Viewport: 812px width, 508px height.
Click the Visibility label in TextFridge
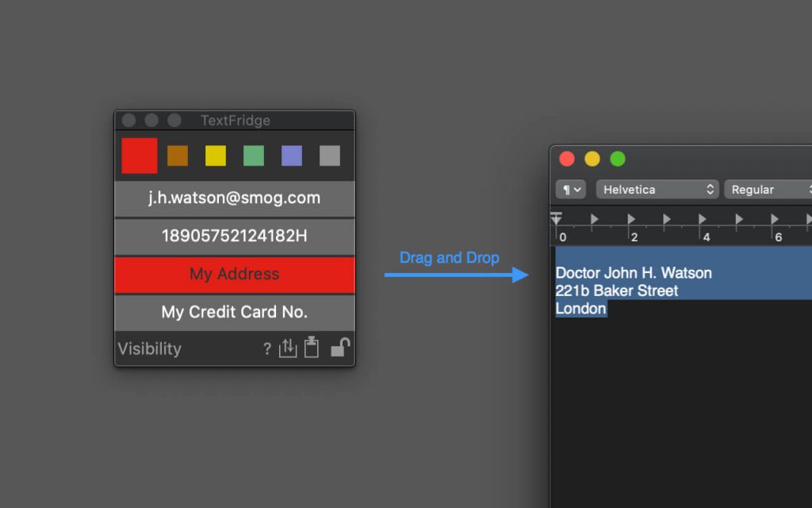pyautogui.click(x=150, y=348)
